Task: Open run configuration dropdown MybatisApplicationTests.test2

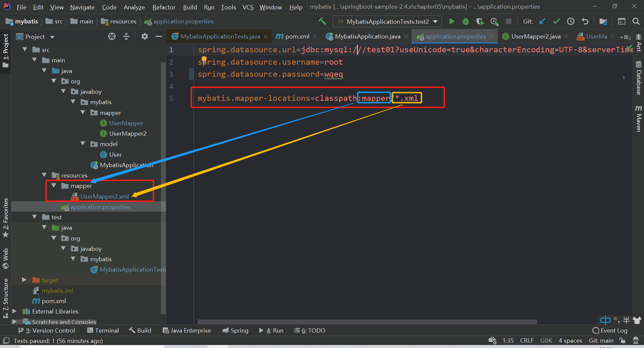Action: click(x=387, y=21)
